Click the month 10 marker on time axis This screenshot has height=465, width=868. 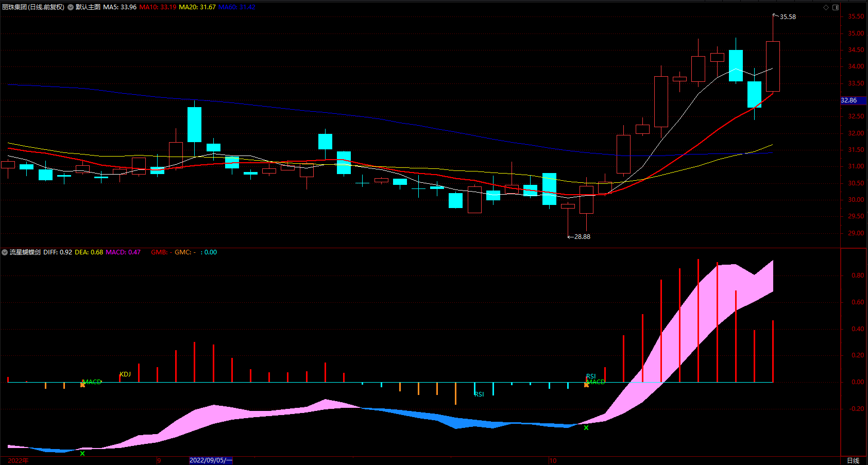coord(553,461)
